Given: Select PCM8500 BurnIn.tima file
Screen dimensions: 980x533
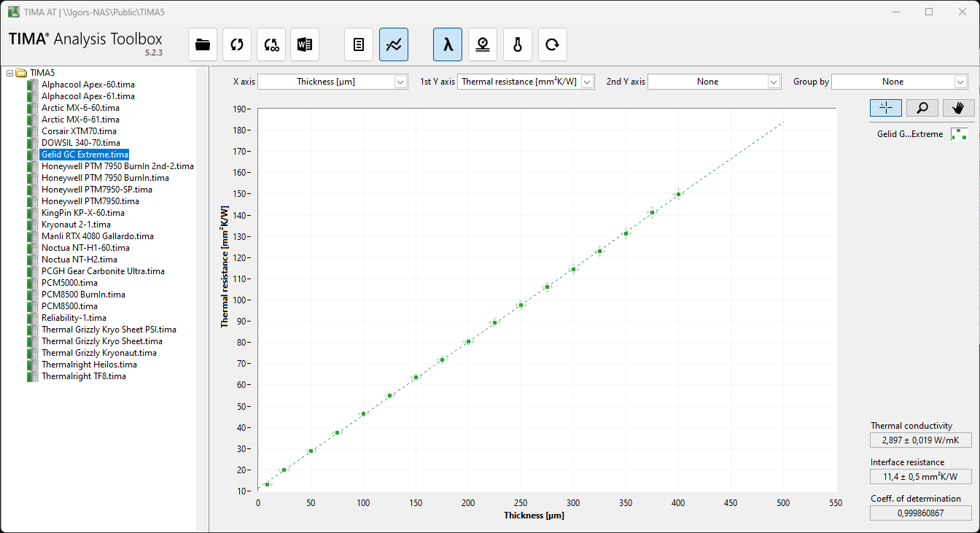Looking at the screenshot, I should pyautogui.click(x=83, y=295).
